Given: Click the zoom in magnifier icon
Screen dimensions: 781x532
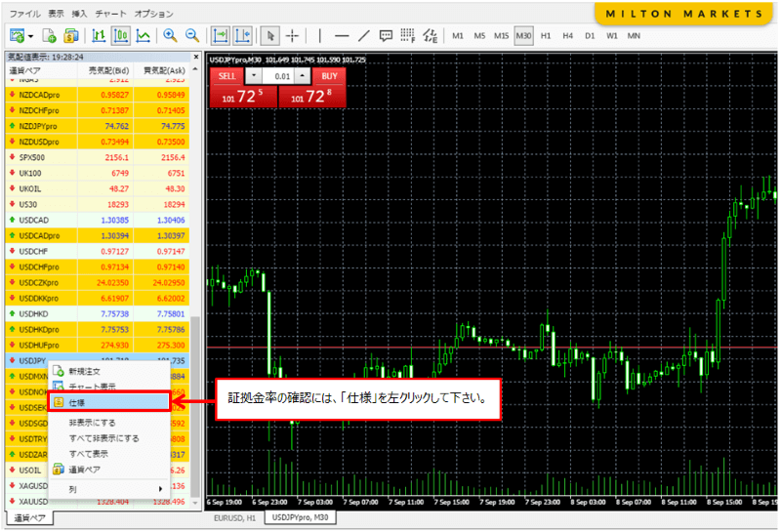Looking at the screenshot, I should [170, 36].
